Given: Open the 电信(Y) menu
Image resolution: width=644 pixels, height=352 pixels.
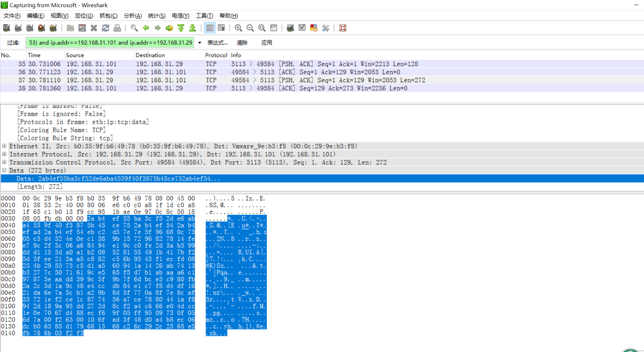Looking at the screenshot, I should 180,16.
